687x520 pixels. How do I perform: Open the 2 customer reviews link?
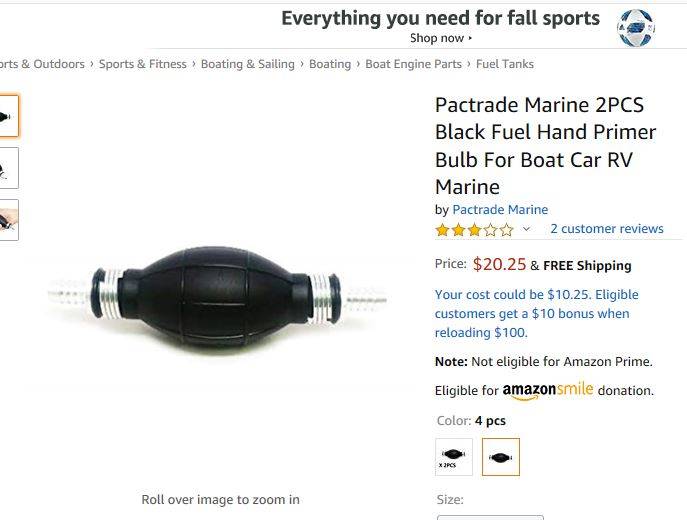pyautogui.click(x=607, y=229)
